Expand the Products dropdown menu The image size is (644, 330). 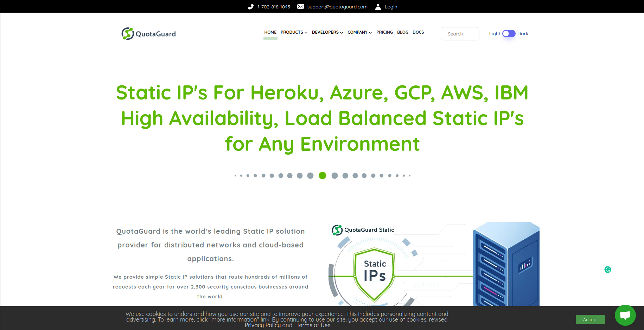pos(294,32)
